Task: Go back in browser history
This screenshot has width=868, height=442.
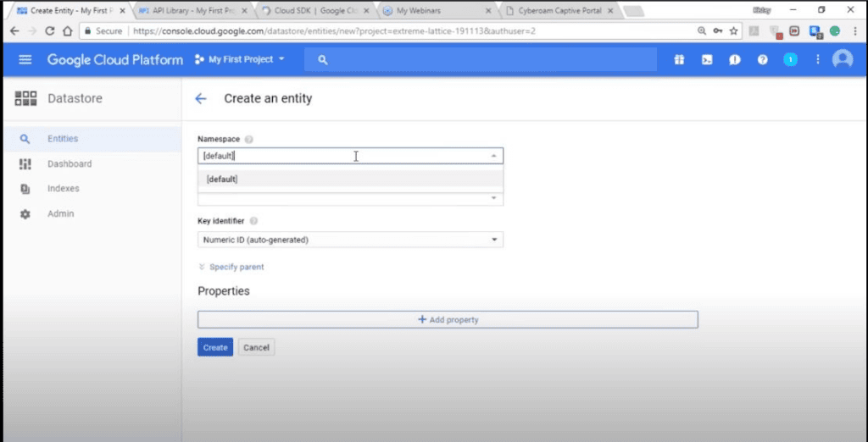Action: coord(14,31)
